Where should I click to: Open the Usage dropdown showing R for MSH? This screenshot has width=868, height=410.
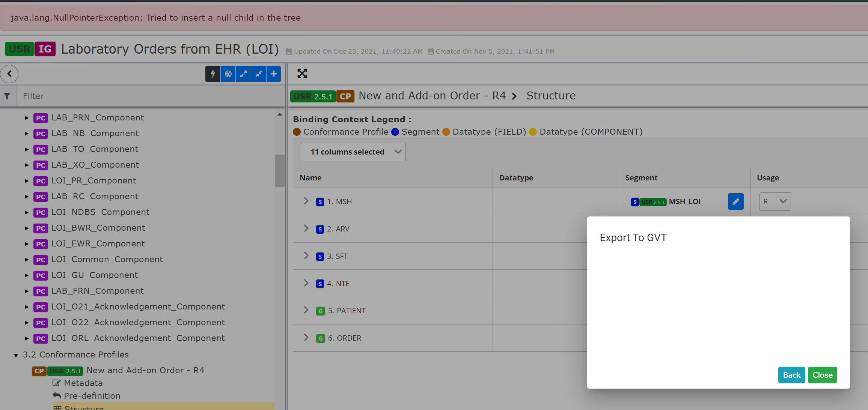click(775, 201)
